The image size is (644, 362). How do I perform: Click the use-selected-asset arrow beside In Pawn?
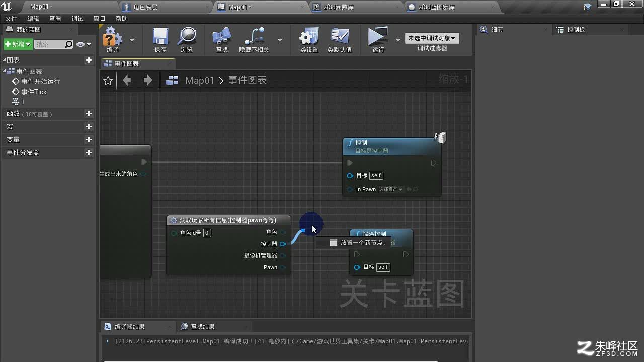(409, 189)
